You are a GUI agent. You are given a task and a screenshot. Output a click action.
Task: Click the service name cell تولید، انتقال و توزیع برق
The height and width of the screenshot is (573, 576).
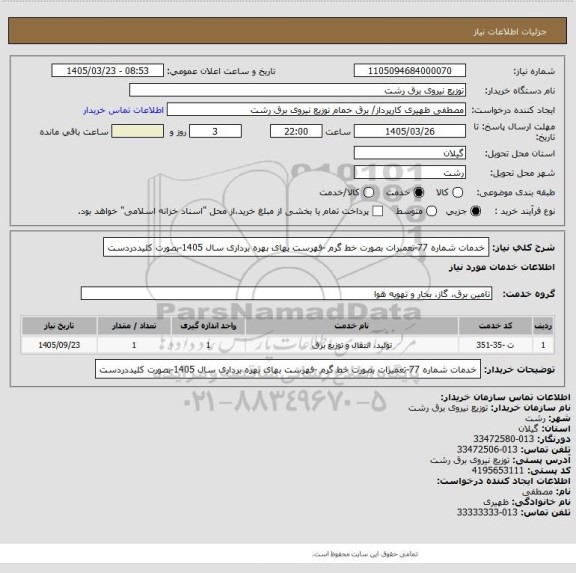tap(352, 345)
